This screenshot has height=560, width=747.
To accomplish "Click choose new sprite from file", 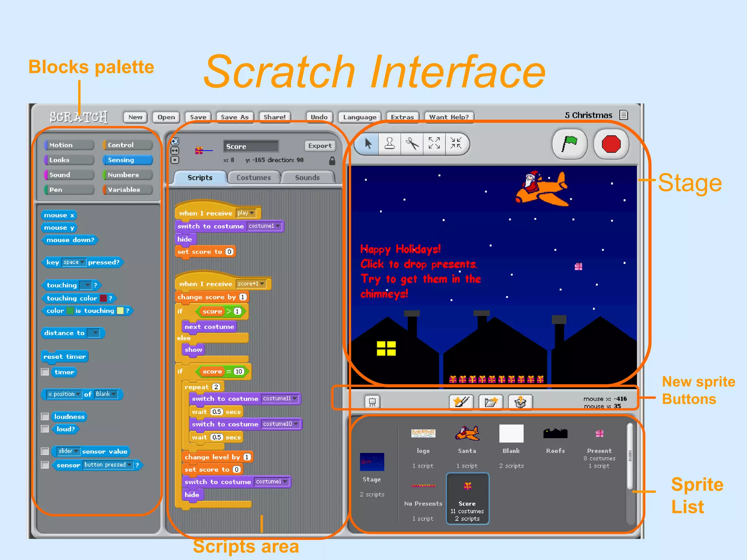I will click(x=491, y=402).
